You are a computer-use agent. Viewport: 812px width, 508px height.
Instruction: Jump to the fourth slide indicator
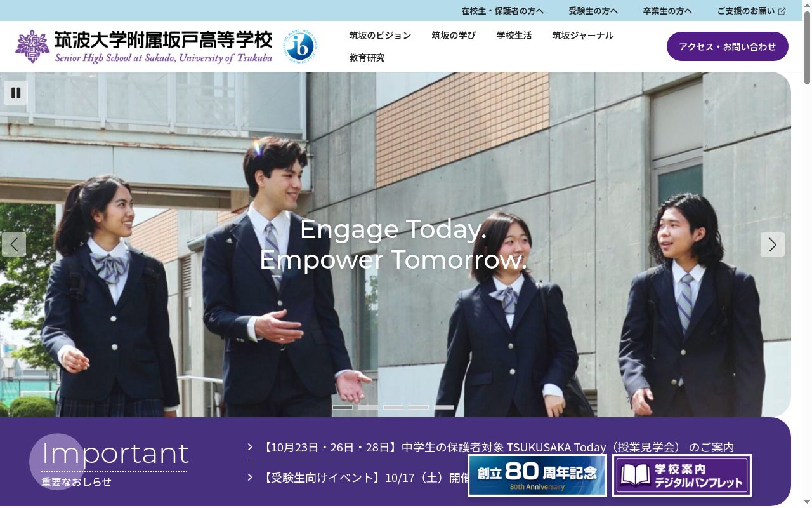pos(419,407)
